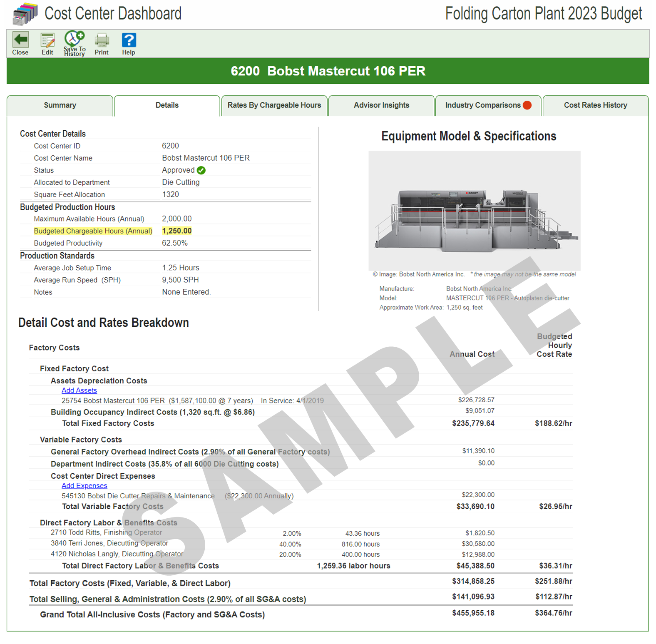The image size is (656, 644).
Task: Click Average Job Setup Time 1.25 Hours
Action: (x=181, y=268)
